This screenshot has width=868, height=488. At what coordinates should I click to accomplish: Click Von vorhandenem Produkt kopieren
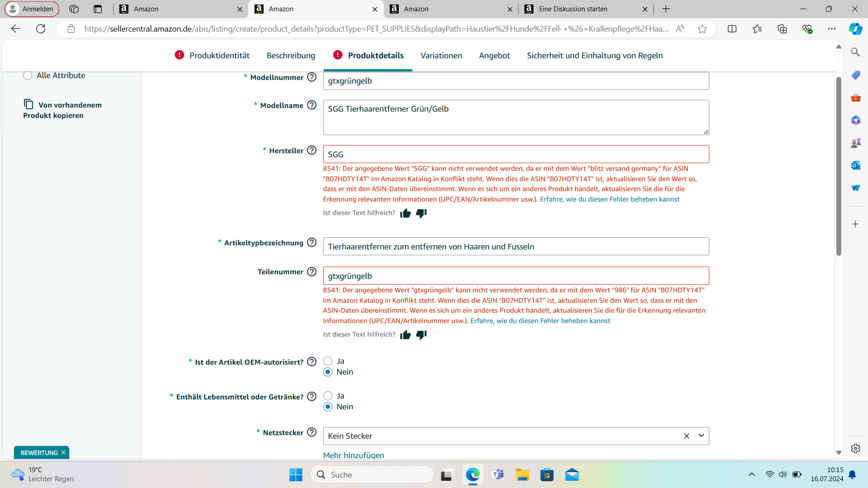tap(62, 110)
